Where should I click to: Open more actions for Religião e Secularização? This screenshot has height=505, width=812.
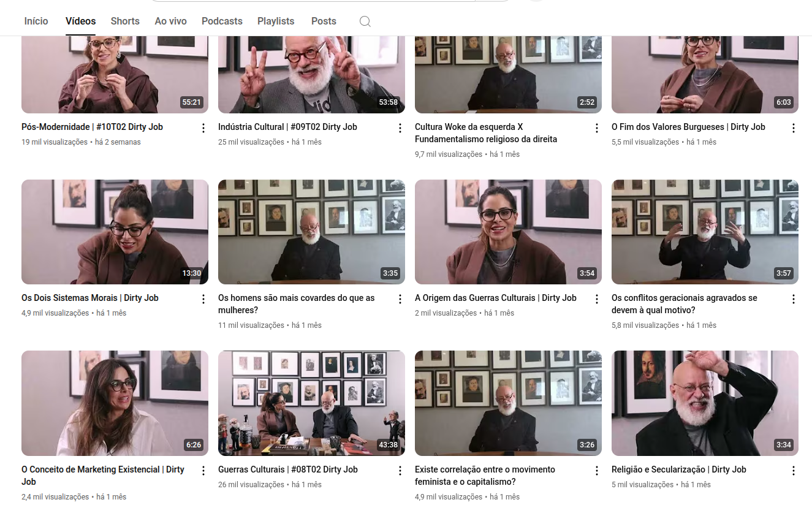tap(794, 471)
